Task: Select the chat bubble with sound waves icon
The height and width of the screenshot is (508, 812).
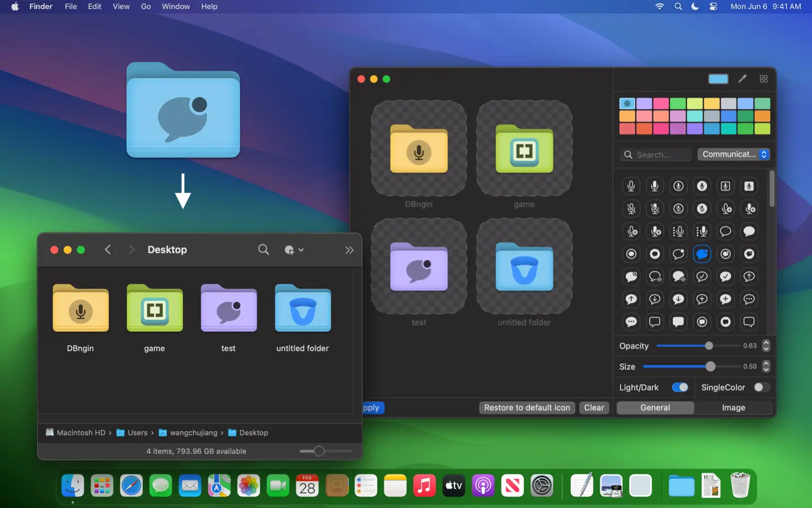Action: (x=655, y=277)
